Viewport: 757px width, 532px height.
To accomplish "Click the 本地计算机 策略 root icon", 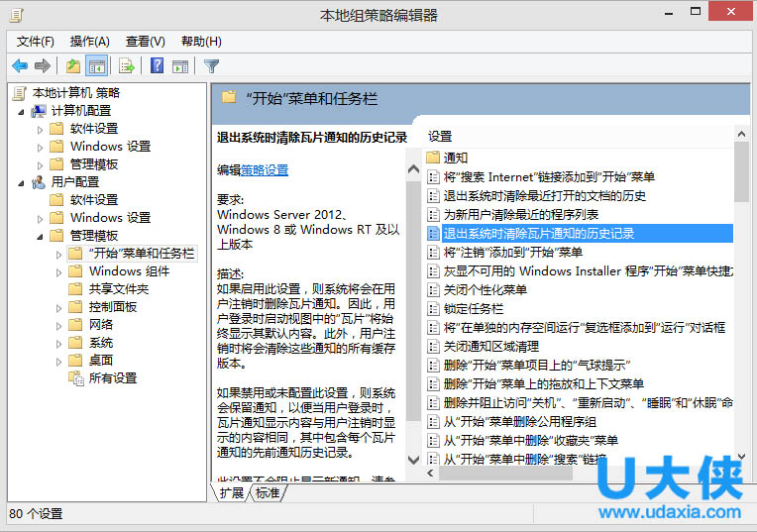I will click(x=19, y=93).
